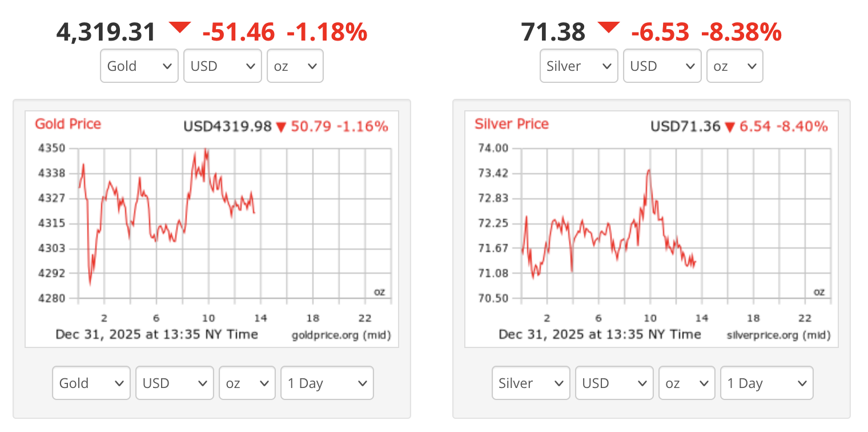This screenshot has height=432, width=868.
Task: Expand the USD dropdown below the gold chart
Action: 175,383
